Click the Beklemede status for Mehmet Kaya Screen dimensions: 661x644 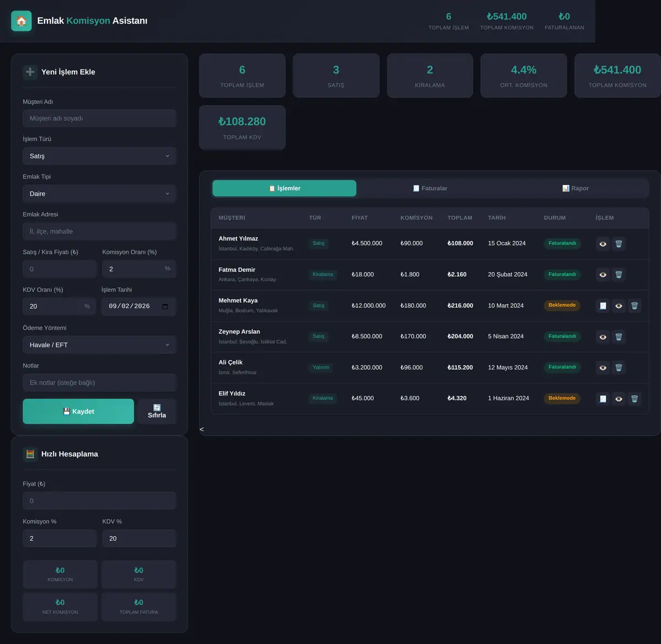[562, 305]
